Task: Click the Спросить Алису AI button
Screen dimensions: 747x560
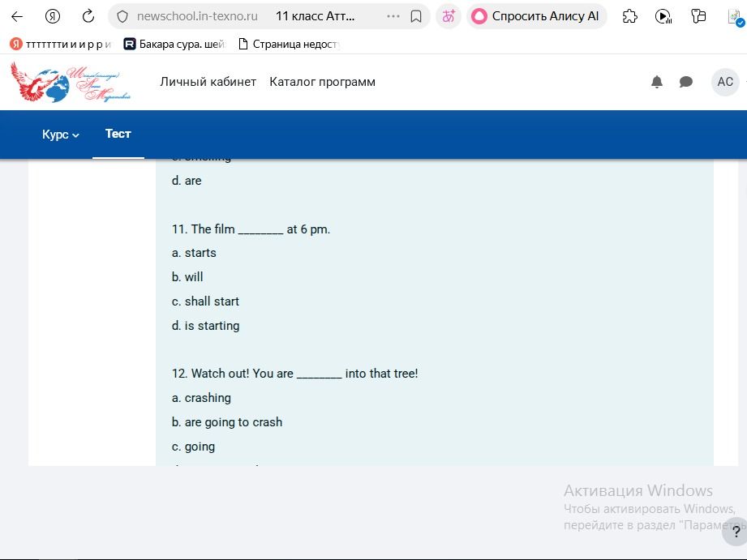Action: coord(536,17)
